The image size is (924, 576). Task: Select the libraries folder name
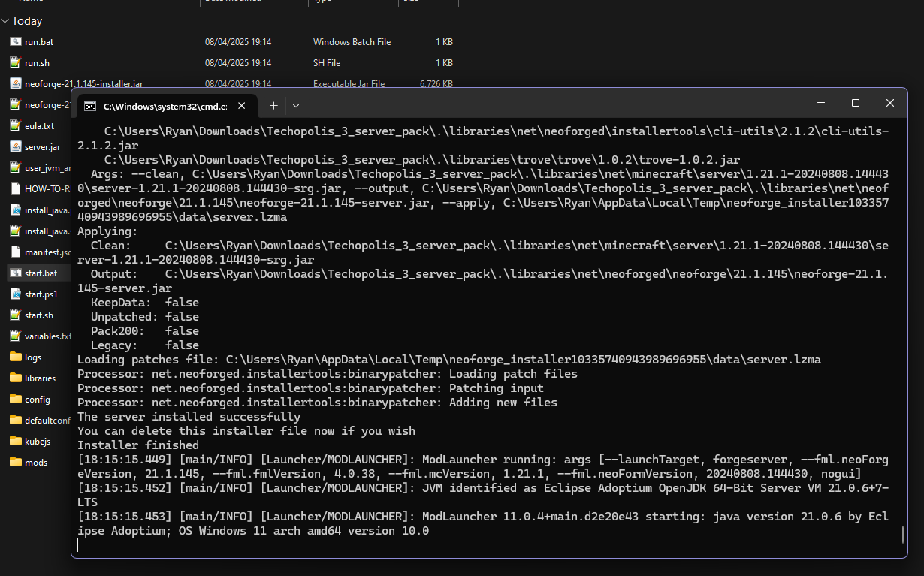tap(41, 378)
